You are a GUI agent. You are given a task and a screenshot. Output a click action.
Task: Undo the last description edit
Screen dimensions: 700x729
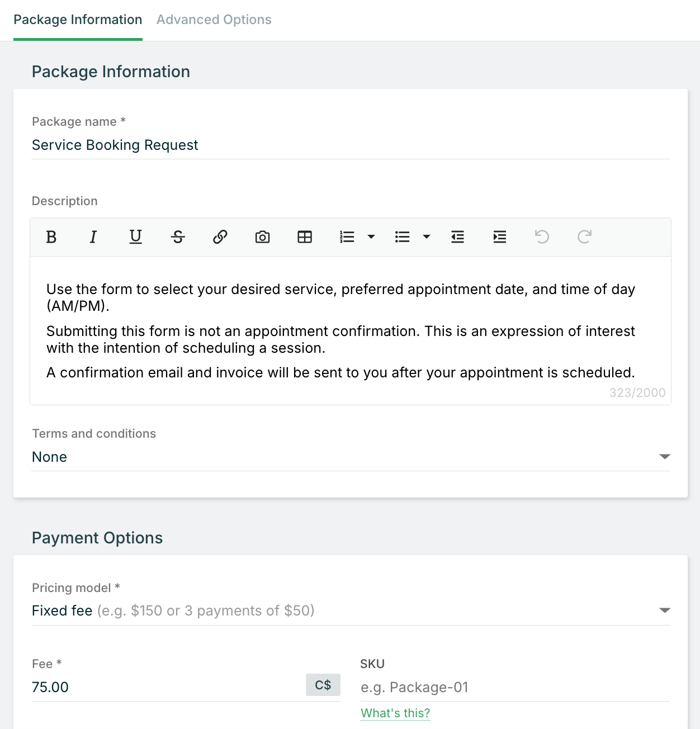[542, 237]
